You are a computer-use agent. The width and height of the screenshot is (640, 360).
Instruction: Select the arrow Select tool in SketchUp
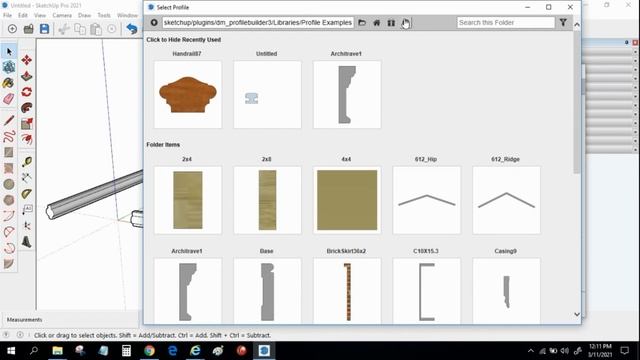(9, 52)
